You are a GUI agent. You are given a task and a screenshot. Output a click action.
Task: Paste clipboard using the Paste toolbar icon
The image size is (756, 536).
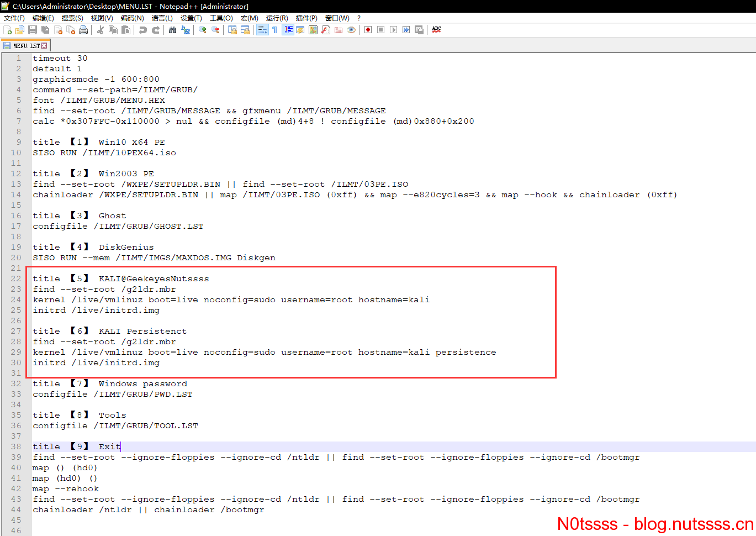tap(126, 30)
